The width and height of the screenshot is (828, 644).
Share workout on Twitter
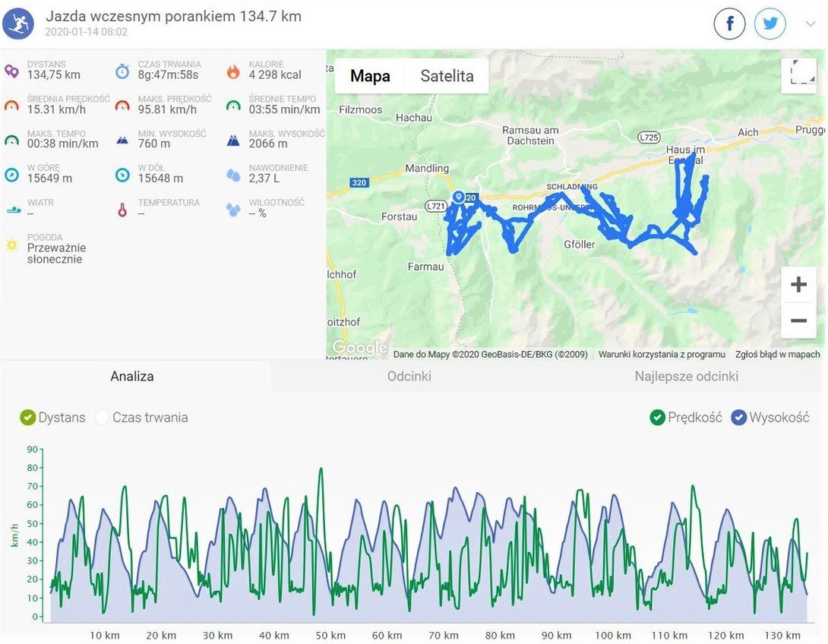coord(770,24)
